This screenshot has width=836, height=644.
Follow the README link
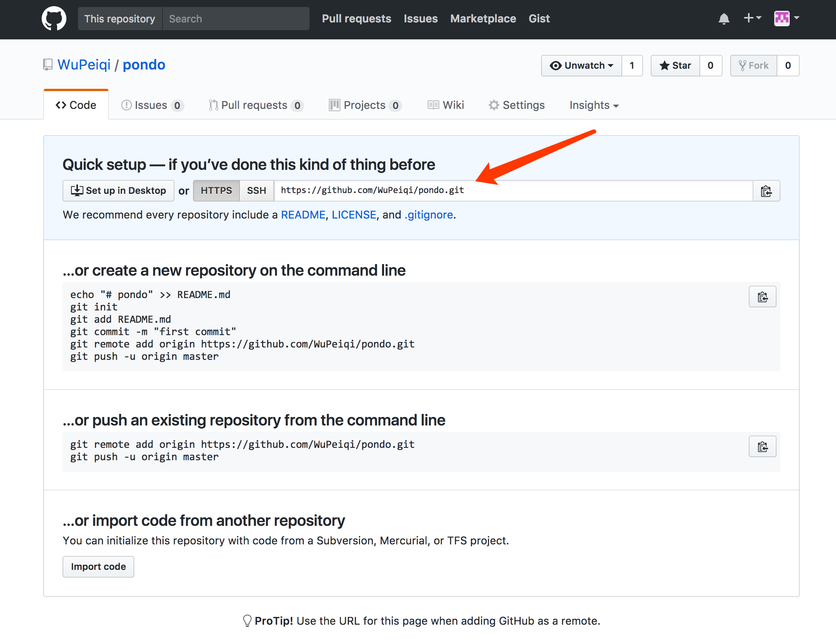coord(303,215)
